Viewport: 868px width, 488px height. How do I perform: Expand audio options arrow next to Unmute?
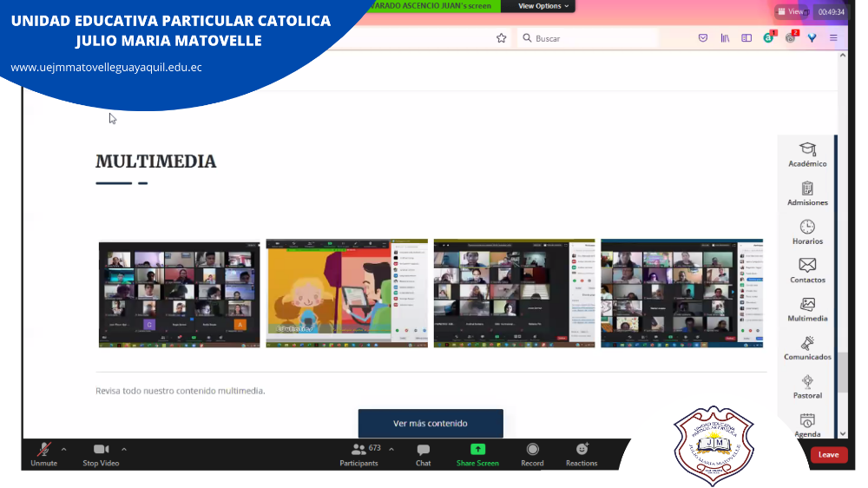(64, 449)
